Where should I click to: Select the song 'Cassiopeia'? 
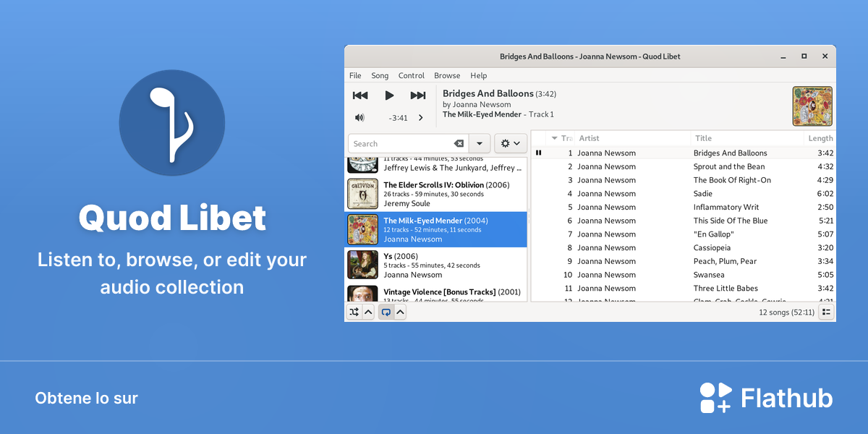pos(712,247)
